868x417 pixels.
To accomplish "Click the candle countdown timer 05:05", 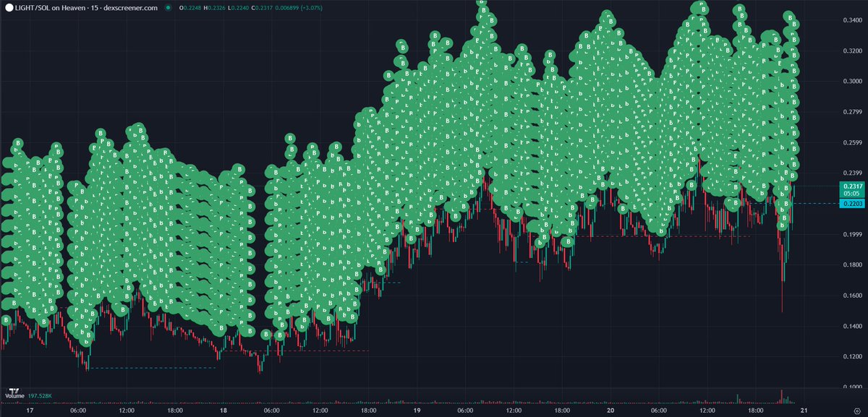I will [x=850, y=194].
